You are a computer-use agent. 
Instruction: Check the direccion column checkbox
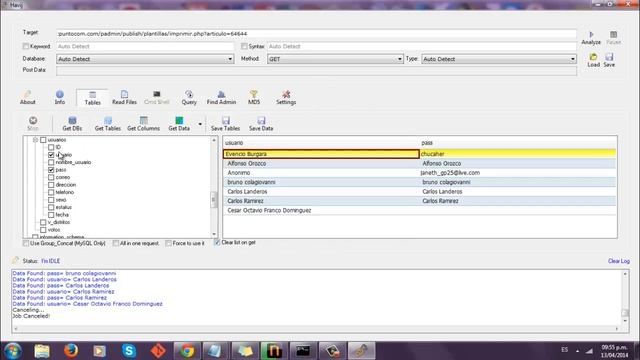pyautogui.click(x=51, y=185)
